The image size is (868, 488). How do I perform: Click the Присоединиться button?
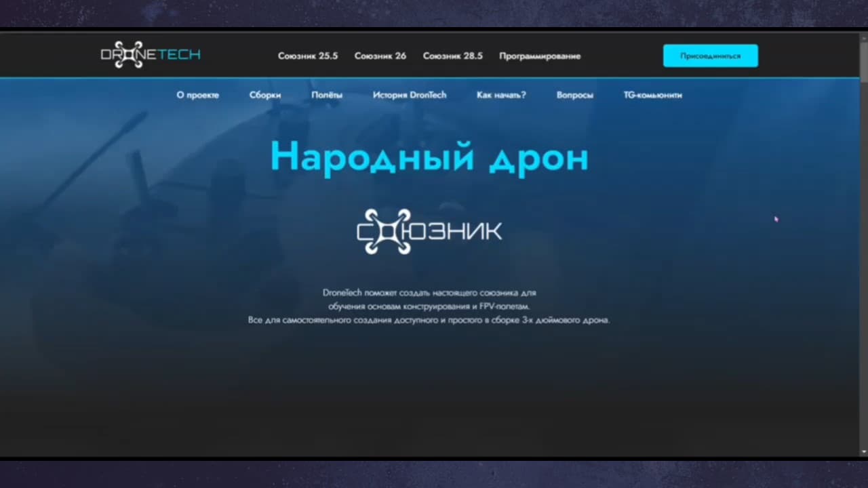711,56
